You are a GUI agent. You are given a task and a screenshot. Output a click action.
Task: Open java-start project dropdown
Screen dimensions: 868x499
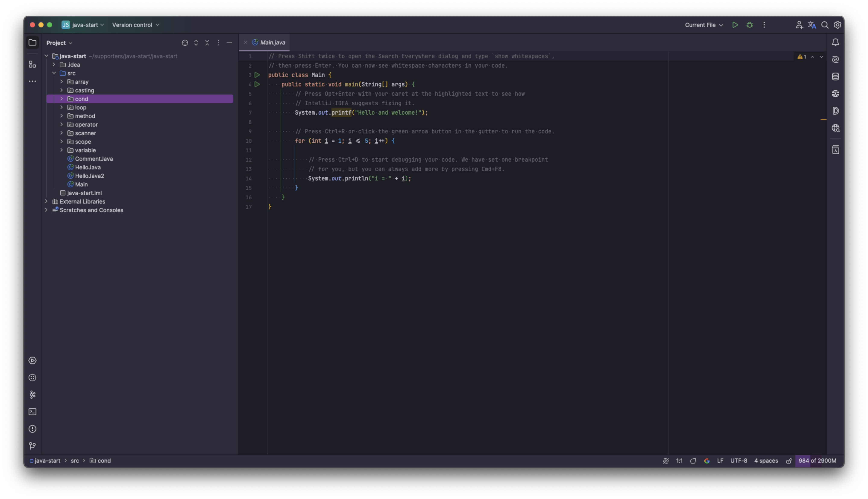click(x=83, y=25)
